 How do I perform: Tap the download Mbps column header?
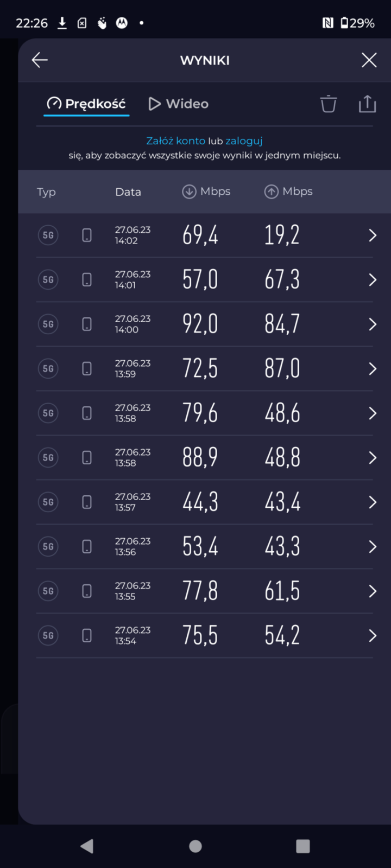(x=206, y=192)
